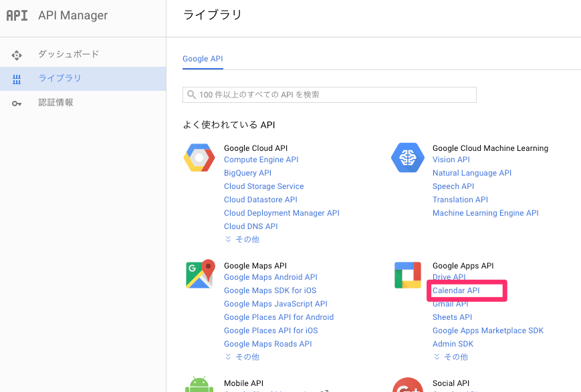Open Cloud Datastore API link
Image resolution: width=581 pixels, height=392 pixels.
click(261, 200)
